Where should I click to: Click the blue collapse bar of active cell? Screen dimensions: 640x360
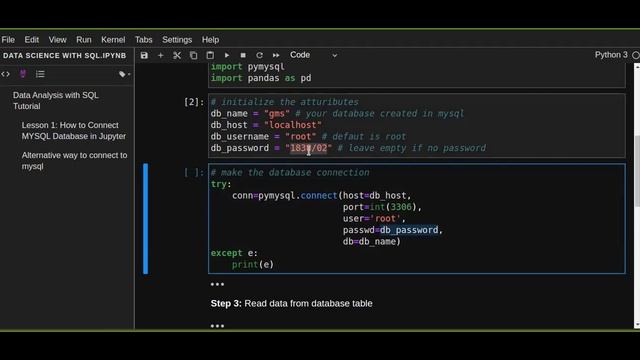[146, 218]
